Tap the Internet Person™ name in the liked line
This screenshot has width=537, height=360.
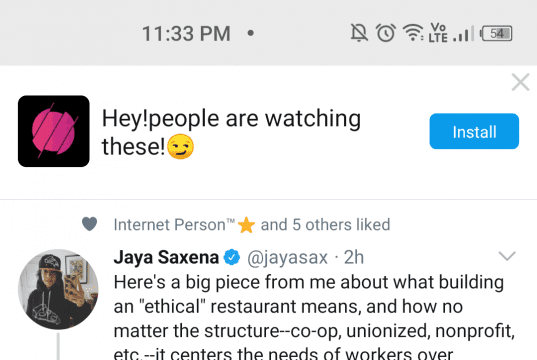tap(174, 225)
